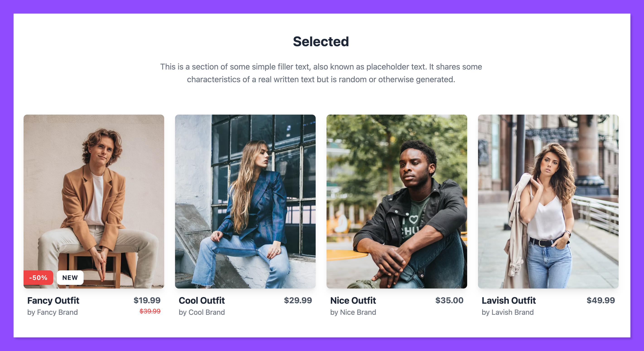Click the Nice Outfit product title
This screenshot has height=351, width=644.
(353, 300)
